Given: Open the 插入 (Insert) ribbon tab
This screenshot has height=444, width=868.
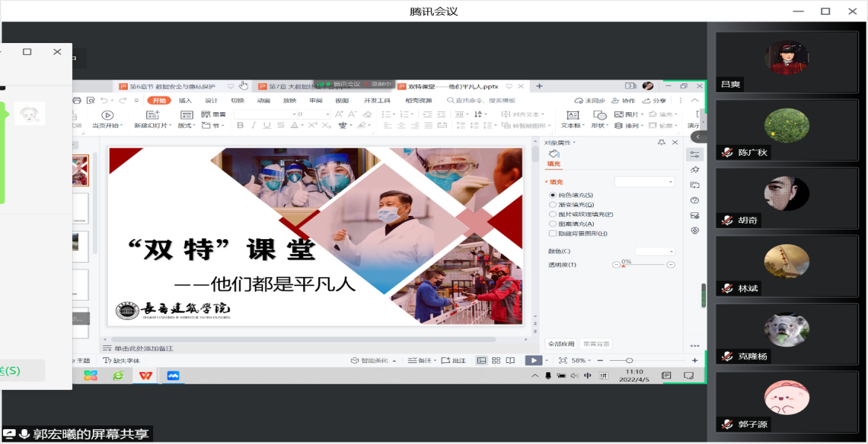Looking at the screenshot, I should pyautogui.click(x=185, y=100).
